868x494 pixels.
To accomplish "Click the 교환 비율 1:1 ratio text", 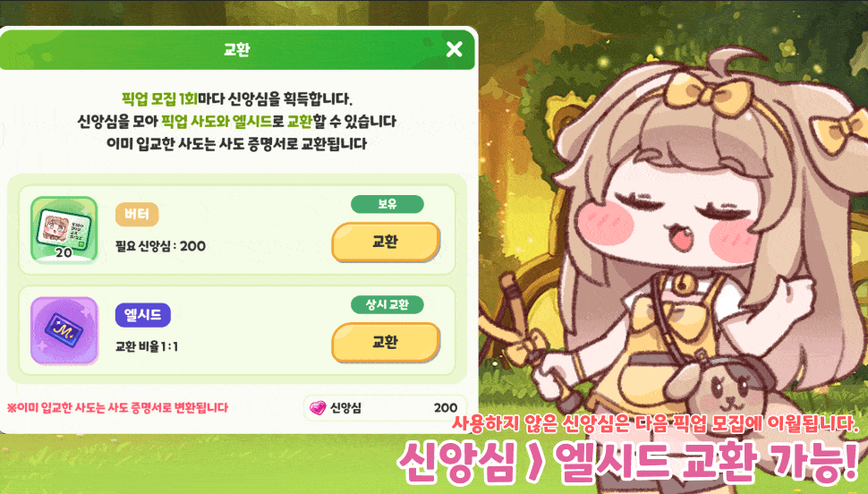I will click(147, 346).
